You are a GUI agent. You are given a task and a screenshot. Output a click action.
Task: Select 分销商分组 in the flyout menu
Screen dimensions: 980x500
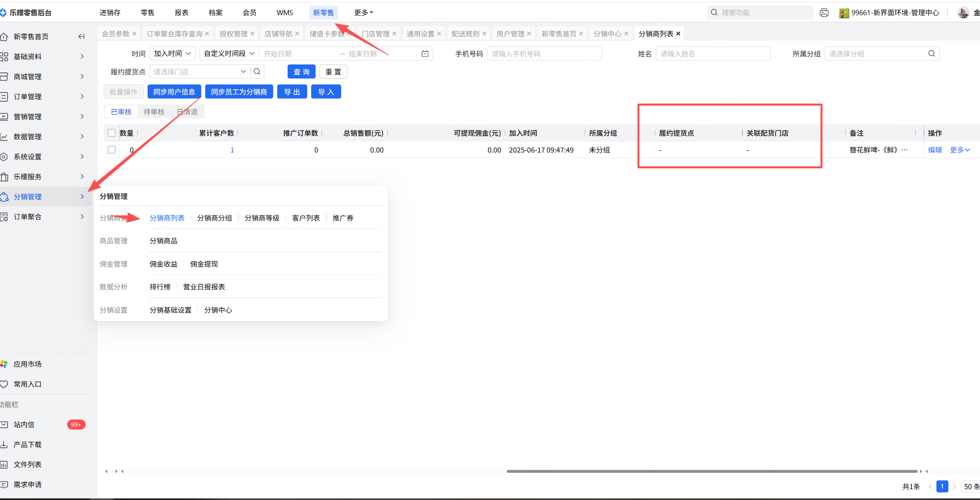click(214, 218)
